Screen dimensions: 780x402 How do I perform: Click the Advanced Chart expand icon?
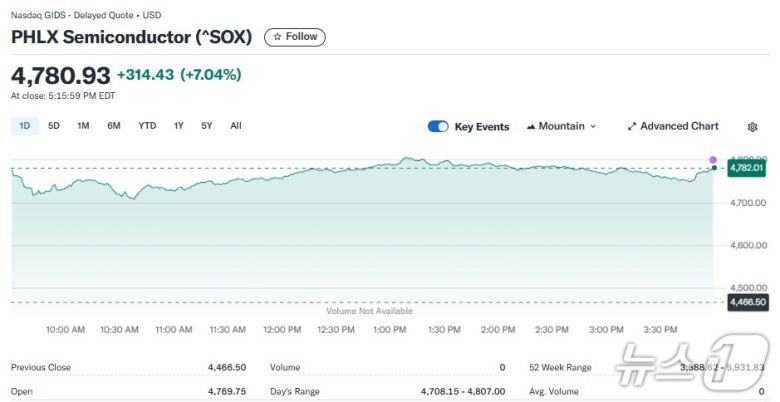coord(632,127)
